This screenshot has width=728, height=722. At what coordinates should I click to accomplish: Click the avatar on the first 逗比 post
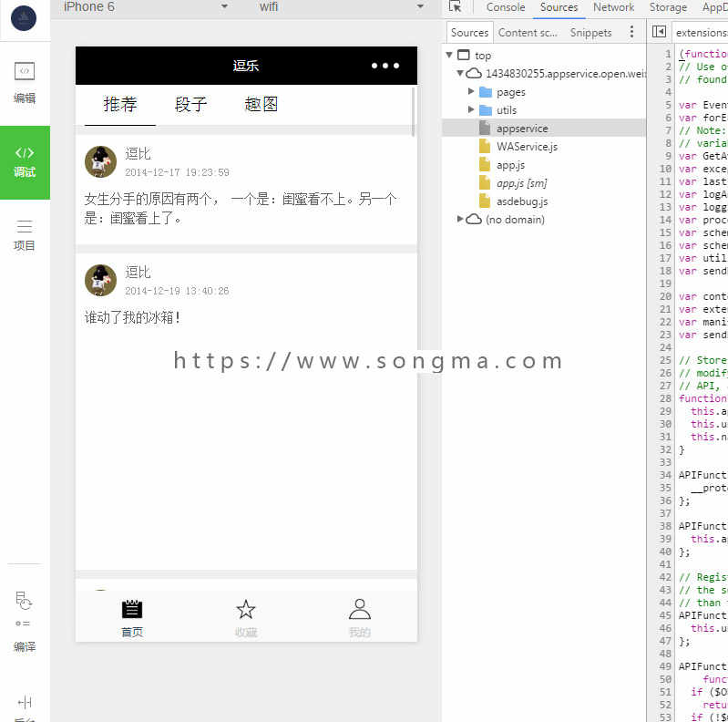pyautogui.click(x=100, y=161)
